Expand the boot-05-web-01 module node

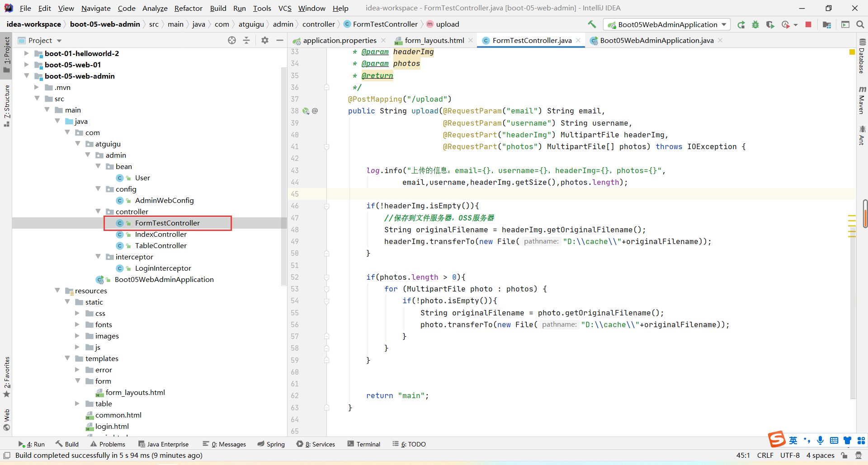point(27,65)
